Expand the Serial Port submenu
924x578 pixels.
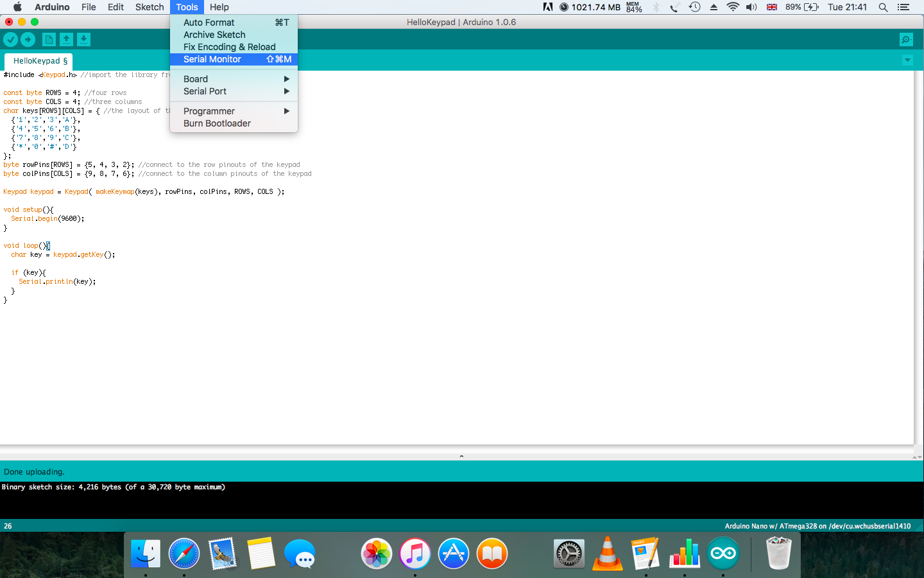pyautogui.click(x=234, y=91)
